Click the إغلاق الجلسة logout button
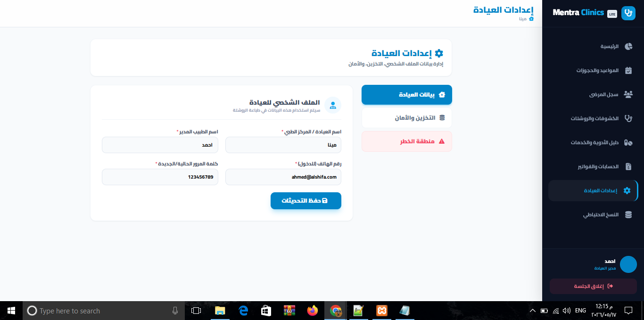The width and height of the screenshot is (644, 320). point(593,286)
